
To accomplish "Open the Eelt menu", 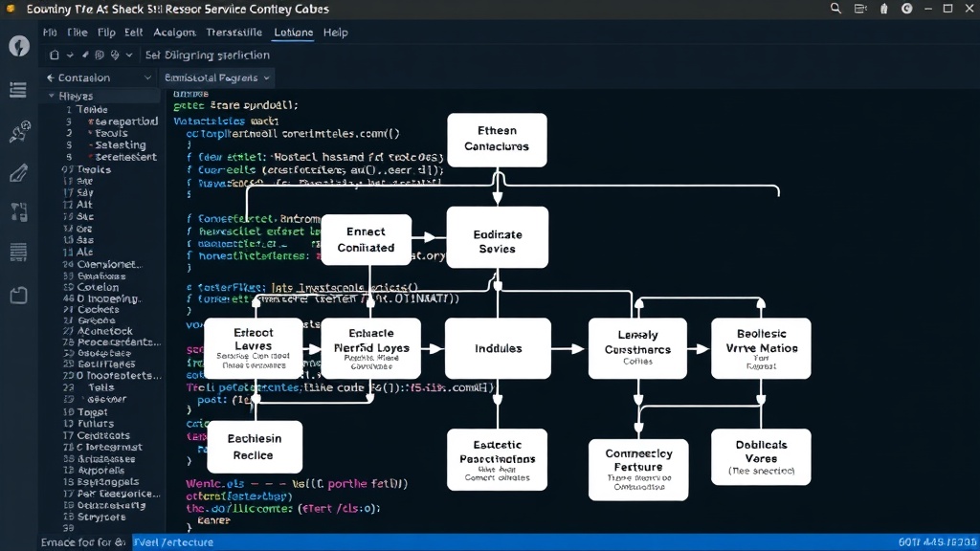I will (x=134, y=33).
